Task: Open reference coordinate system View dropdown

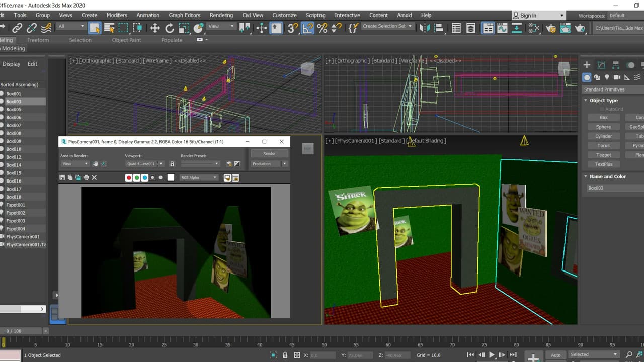Action: coord(221,26)
